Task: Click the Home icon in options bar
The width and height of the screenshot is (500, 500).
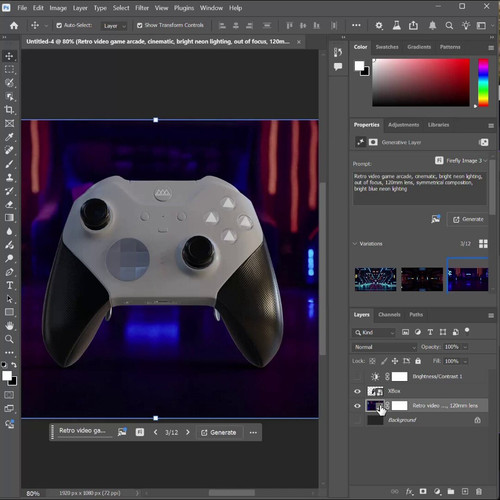Action: pyautogui.click(x=14, y=25)
